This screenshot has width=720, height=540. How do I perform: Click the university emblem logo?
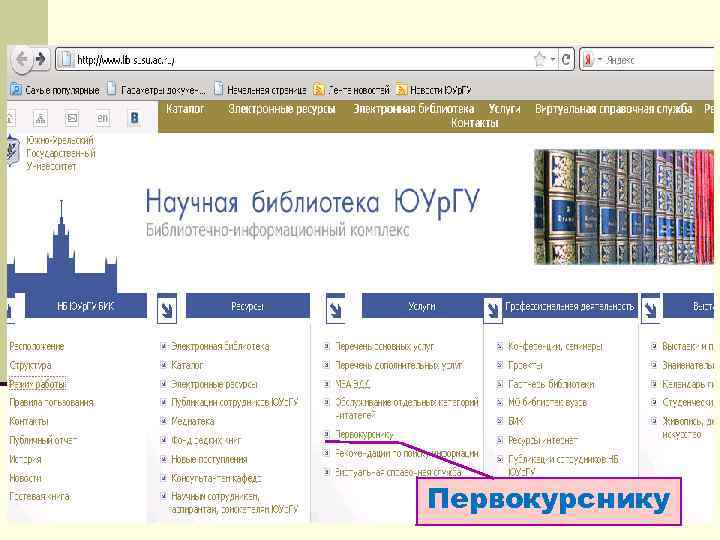[13, 151]
